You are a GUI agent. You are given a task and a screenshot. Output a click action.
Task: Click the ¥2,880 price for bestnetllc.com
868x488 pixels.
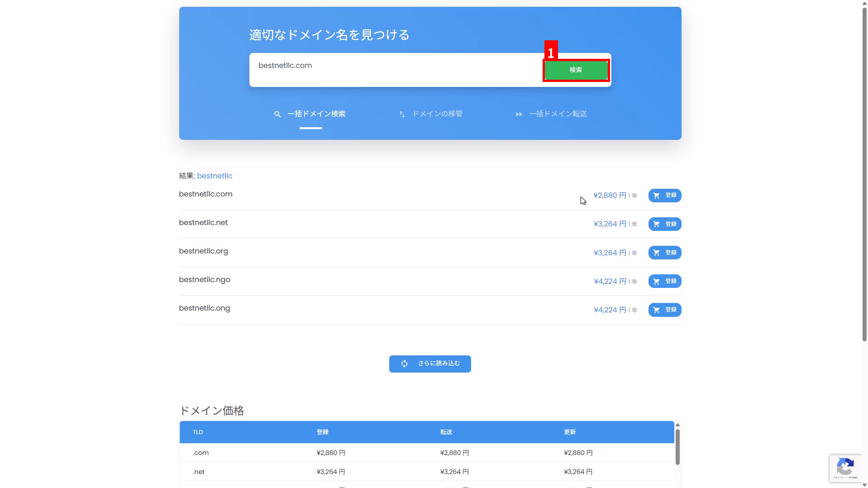tap(610, 196)
